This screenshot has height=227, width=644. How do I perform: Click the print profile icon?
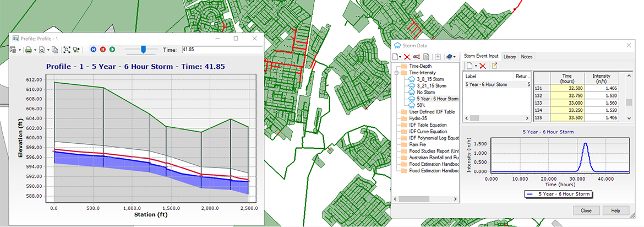[x=28, y=50]
